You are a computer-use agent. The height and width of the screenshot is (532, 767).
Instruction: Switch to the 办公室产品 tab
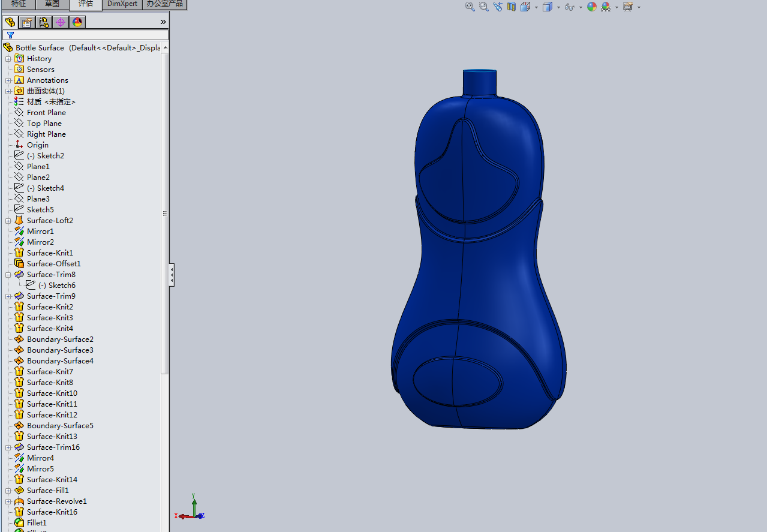pos(165,4)
